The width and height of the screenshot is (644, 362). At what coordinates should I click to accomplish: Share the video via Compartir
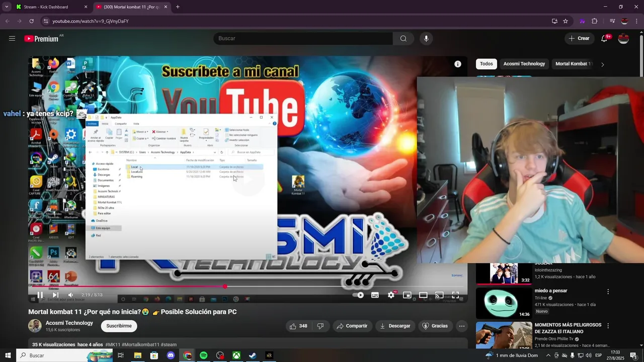pos(352,326)
